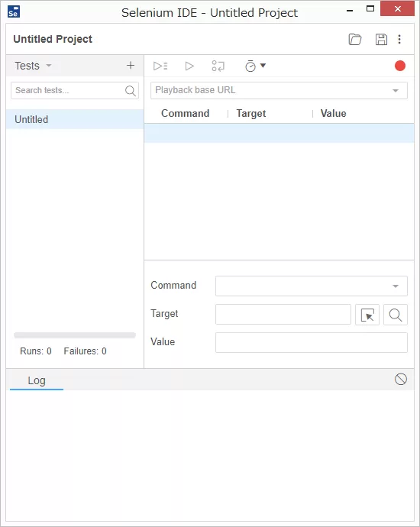Start recording with the red button
The height and width of the screenshot is (527, 420).
point(400,66)
